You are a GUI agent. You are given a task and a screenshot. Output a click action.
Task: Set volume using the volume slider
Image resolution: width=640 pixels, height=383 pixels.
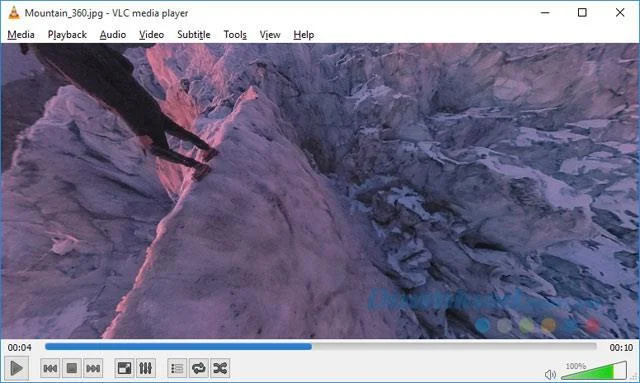pyautogui.click(x=593, y=370)
